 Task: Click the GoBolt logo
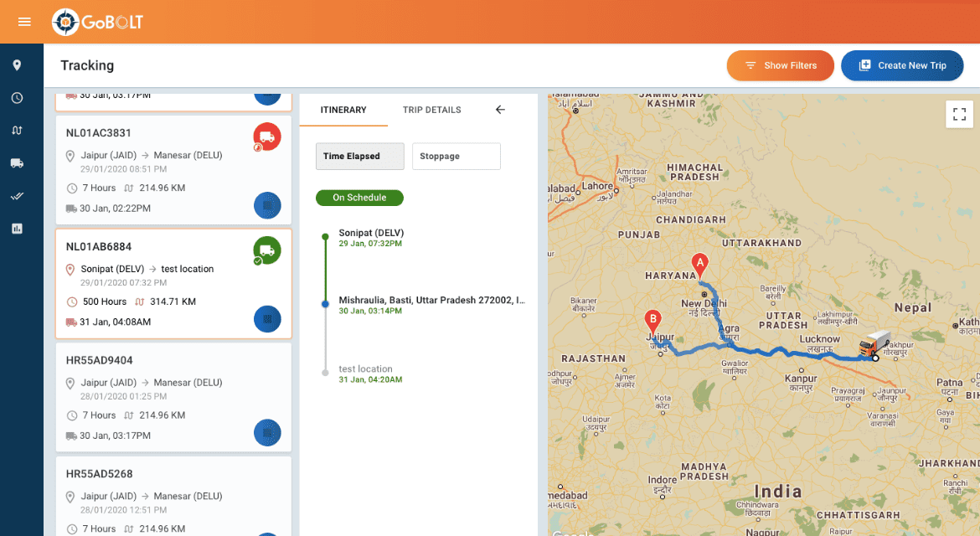point(98,22)
